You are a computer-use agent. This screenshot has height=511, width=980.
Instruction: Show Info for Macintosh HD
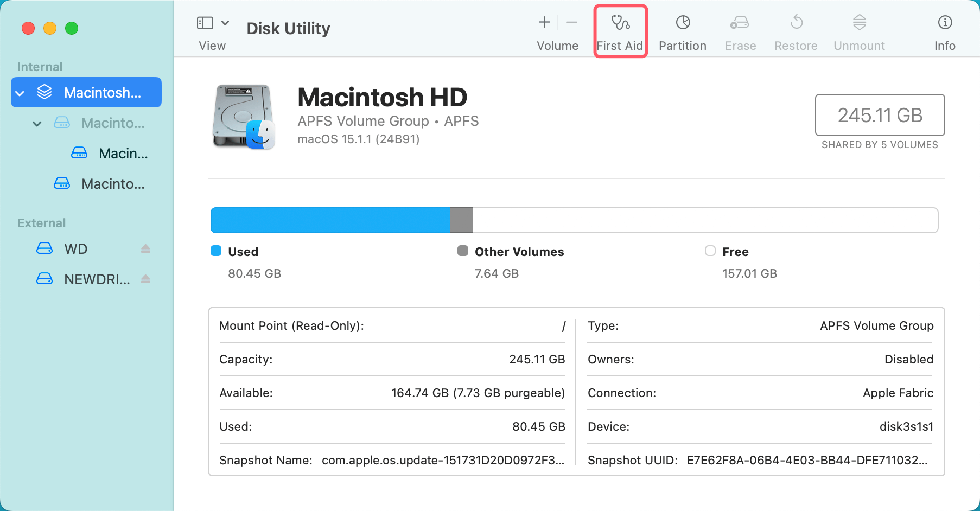(x=945, y=30)
